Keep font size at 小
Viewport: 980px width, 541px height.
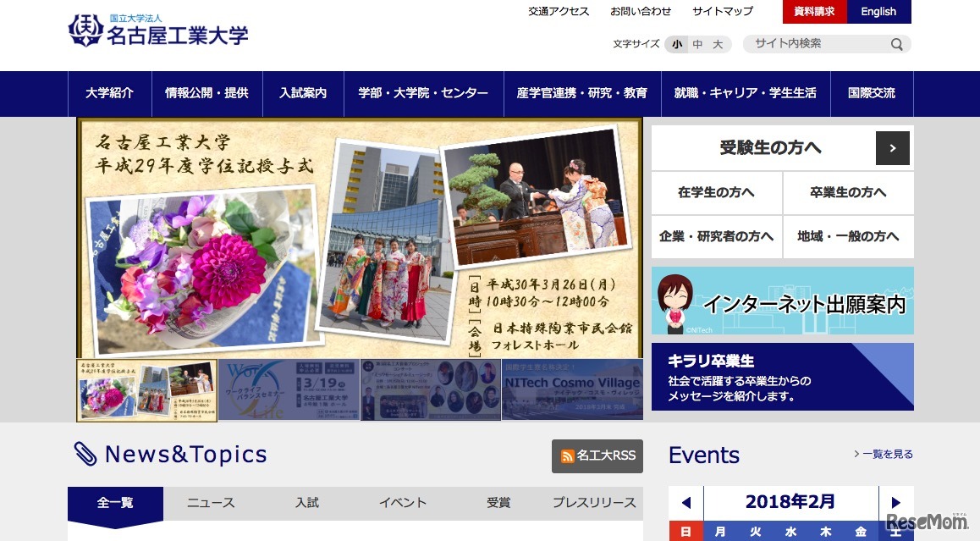coord(676,44)
